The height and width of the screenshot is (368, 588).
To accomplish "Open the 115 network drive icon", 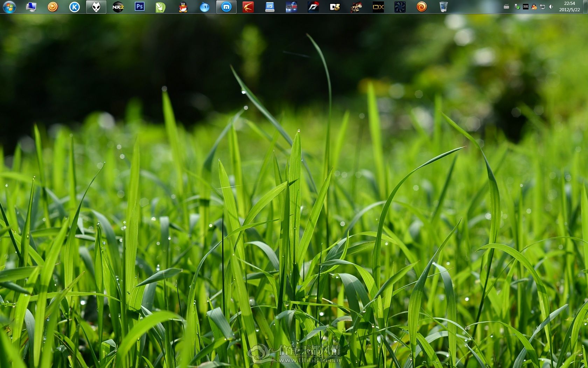I will pos(270,7).
